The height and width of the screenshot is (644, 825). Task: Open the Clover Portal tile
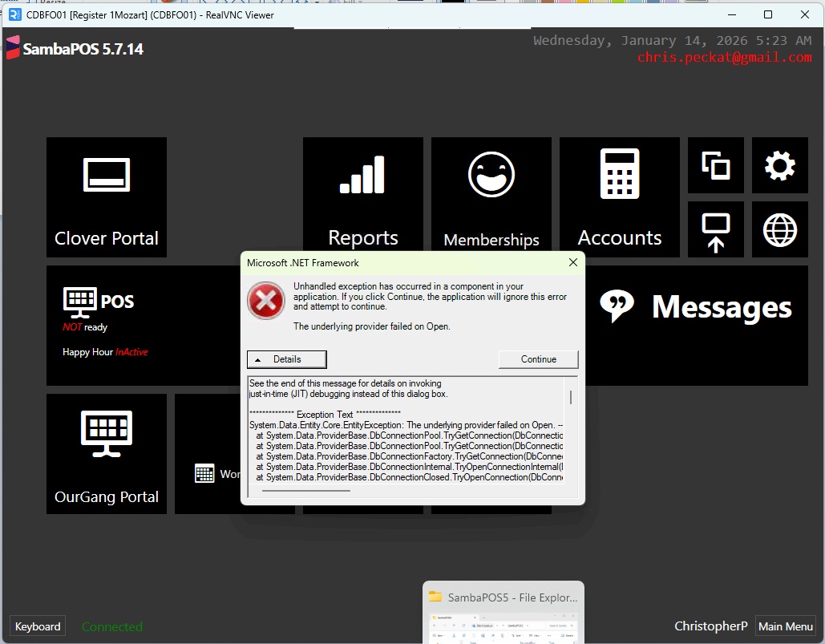107,197
